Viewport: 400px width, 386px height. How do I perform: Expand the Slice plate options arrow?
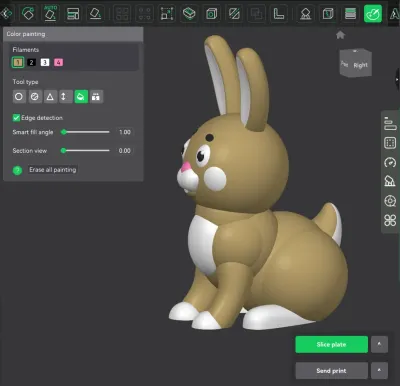pyautogui.click(x=379, y=344)
